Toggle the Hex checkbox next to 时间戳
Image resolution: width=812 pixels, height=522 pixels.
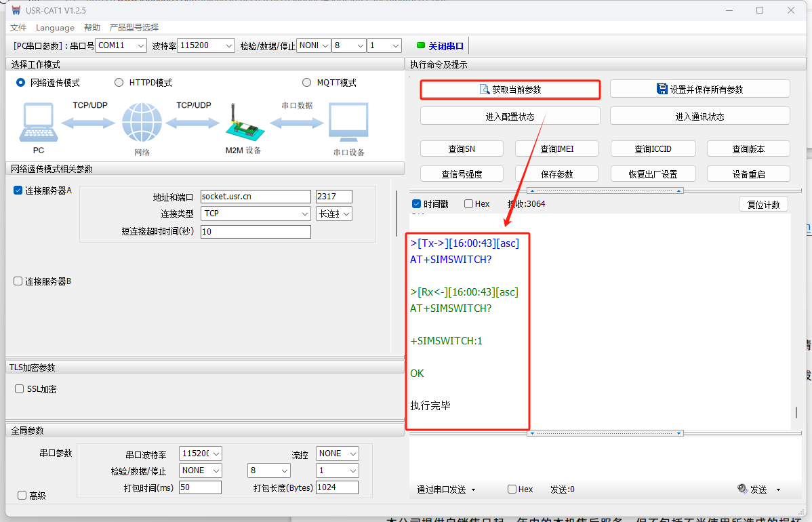469,204
